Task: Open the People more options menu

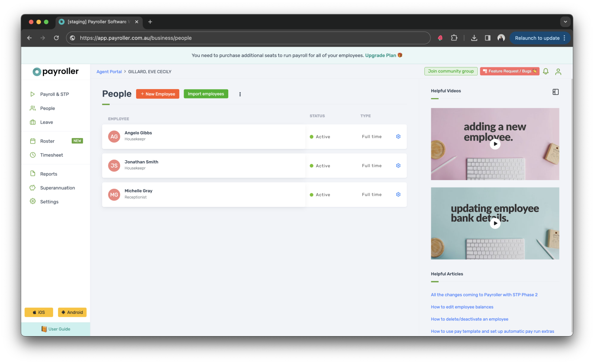Action: point(240,94)
